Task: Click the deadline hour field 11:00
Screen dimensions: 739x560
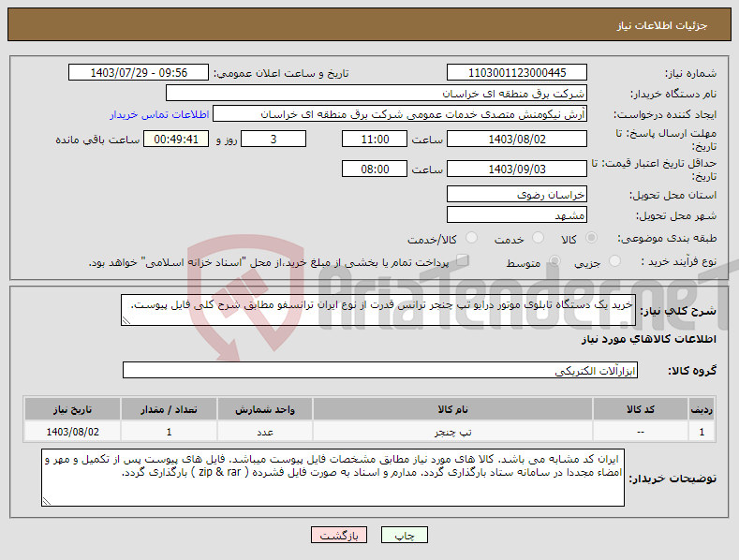Action: 375,139
